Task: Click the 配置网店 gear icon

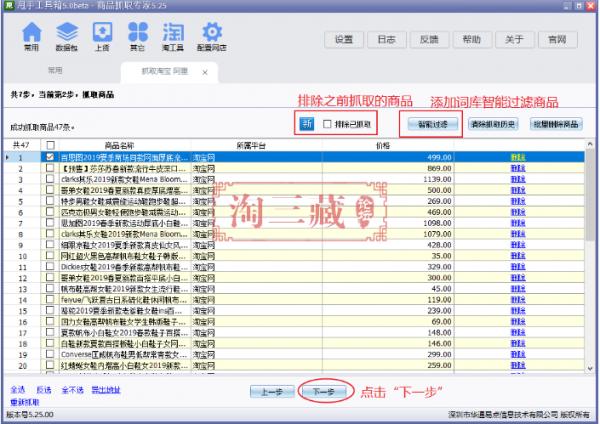Action: point(212,36)
